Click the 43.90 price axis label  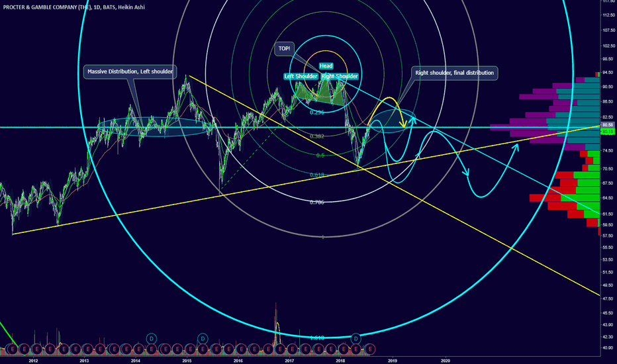tap(608, 325)
